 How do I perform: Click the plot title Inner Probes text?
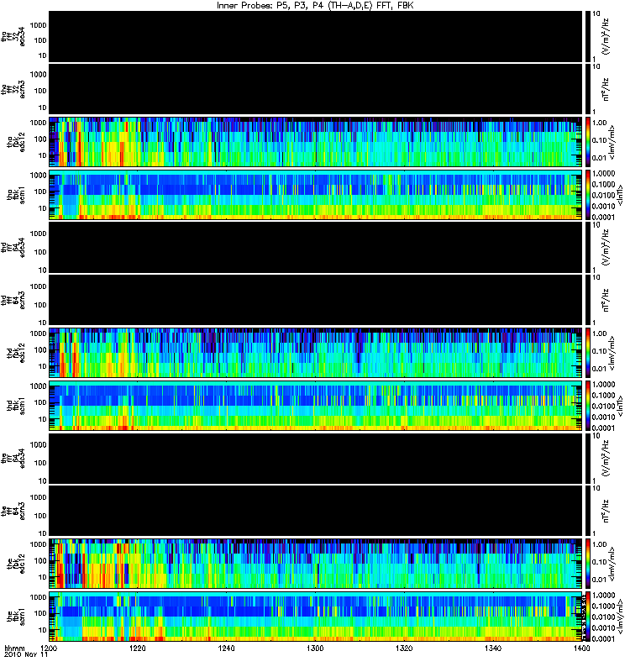pos(242,6)
